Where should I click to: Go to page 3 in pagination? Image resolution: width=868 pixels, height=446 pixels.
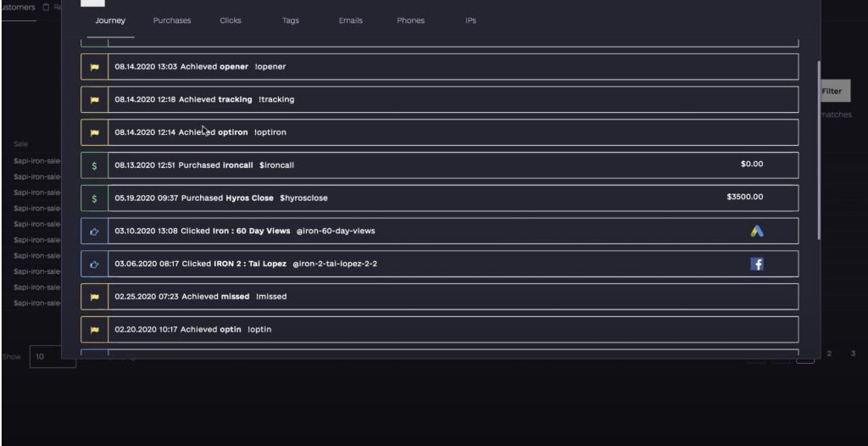853,354
